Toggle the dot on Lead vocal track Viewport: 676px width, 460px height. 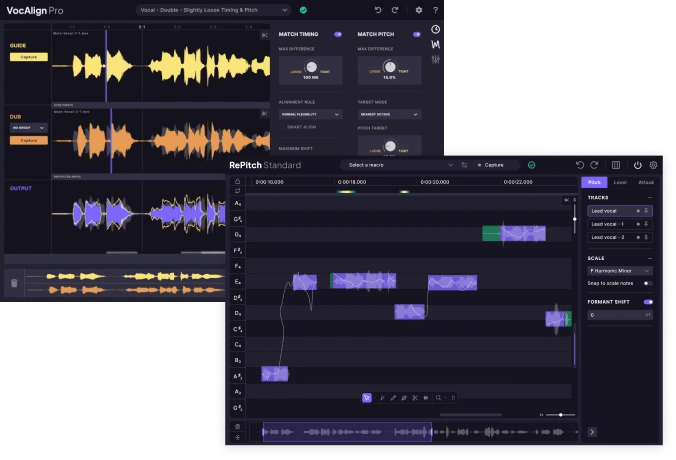638,211
